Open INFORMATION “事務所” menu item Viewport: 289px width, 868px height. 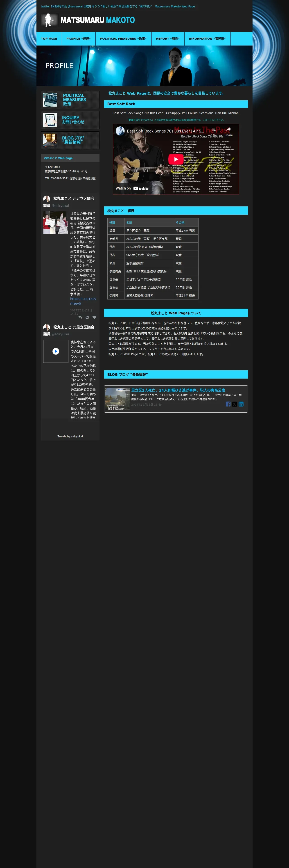click(x=208, y=39)
